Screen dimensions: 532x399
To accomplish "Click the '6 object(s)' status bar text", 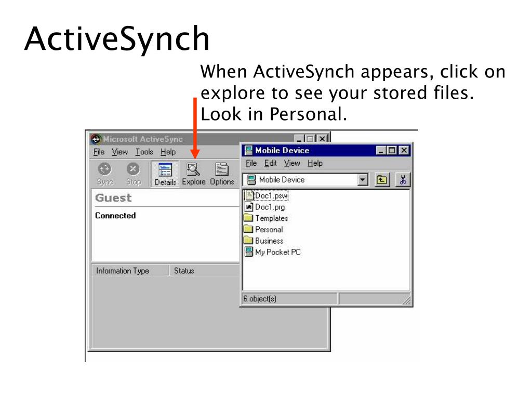I will 260,299.
